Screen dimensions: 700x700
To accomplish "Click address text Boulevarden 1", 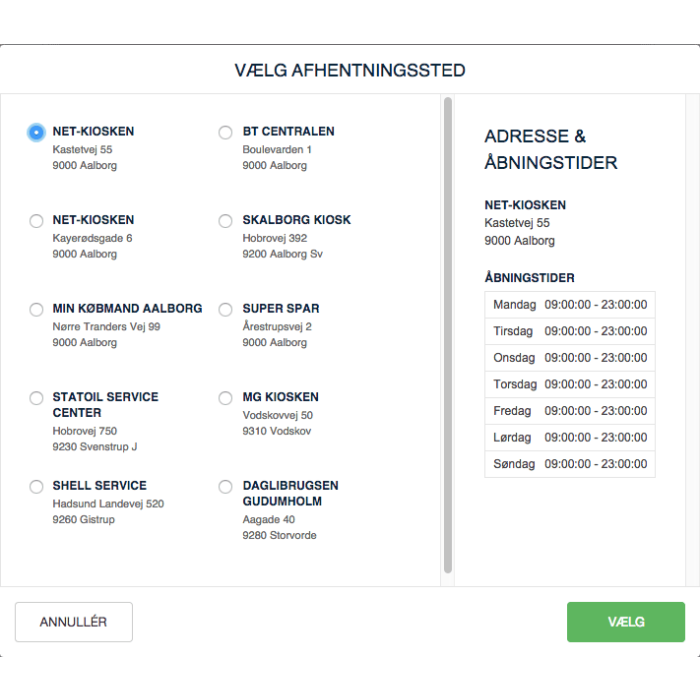I will click(277, 150).
